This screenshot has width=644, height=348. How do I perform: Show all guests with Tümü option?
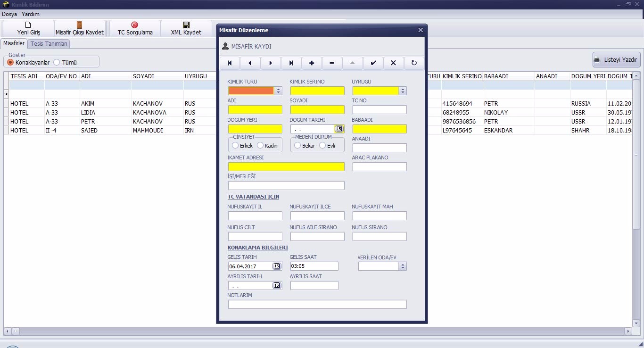click(57, 62)
